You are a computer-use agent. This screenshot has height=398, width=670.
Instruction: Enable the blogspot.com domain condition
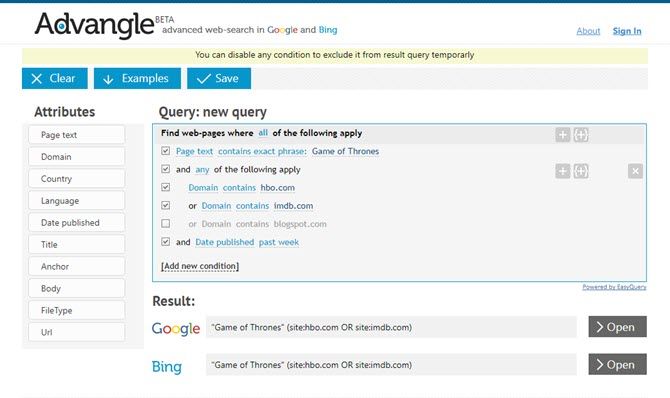(166, 224)
